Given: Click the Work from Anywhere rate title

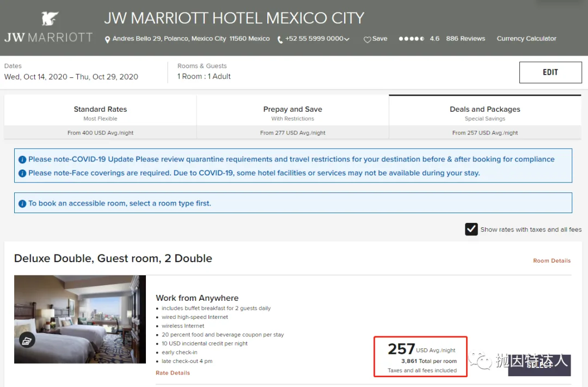Looking at the screenshot, I should 197,298.
